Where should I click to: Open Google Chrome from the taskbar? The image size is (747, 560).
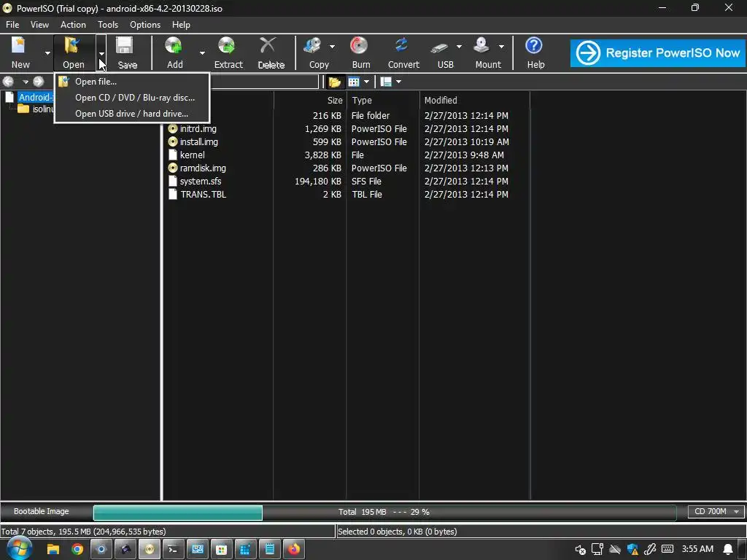click(x=77, y=550)
